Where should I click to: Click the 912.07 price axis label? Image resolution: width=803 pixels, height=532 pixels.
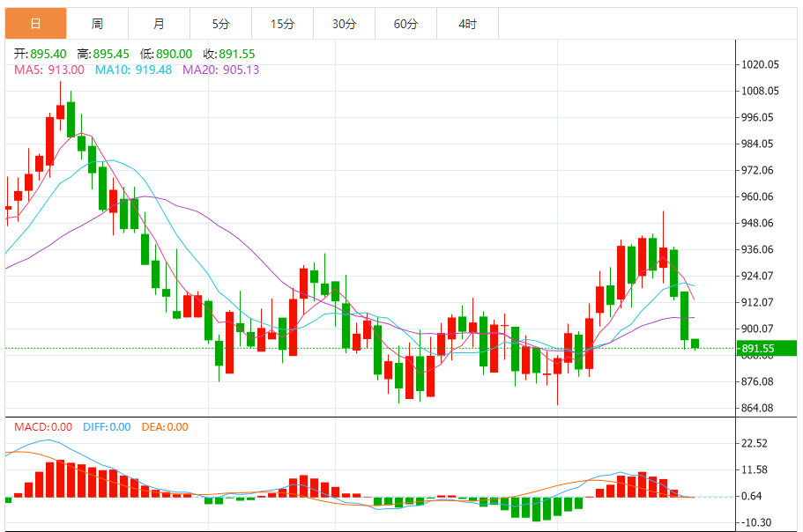click(757, 302)
